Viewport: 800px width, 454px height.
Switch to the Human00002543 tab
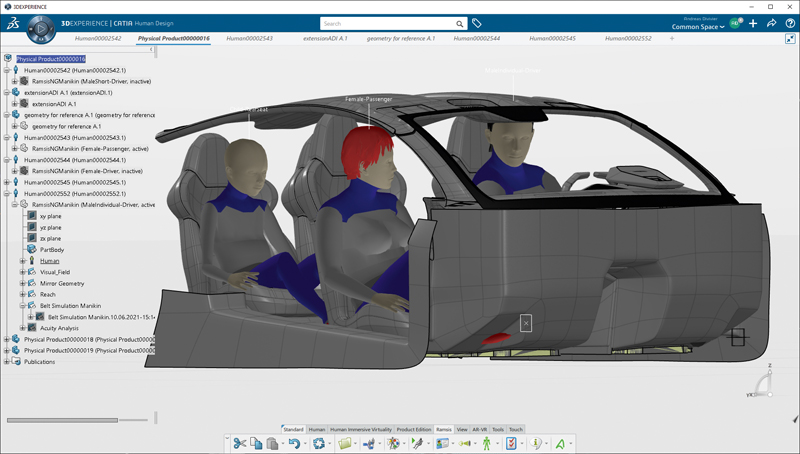250,39
